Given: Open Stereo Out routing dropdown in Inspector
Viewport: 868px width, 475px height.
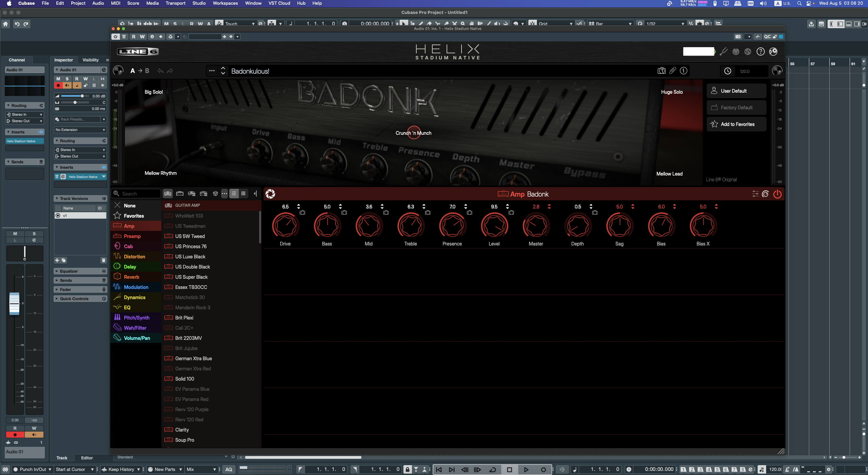Looking at the screenshot, I should pyautogui.click(x=80, y=156).
